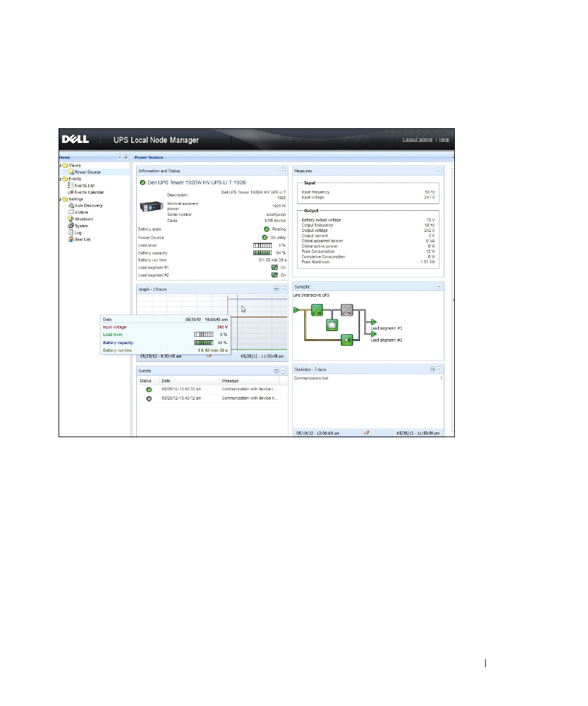
Task: Open Auto Discovery settings
Action: click(x=89, y=206)
